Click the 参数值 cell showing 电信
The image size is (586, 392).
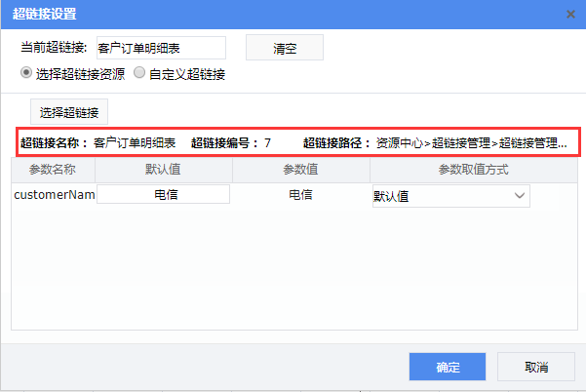300,195
